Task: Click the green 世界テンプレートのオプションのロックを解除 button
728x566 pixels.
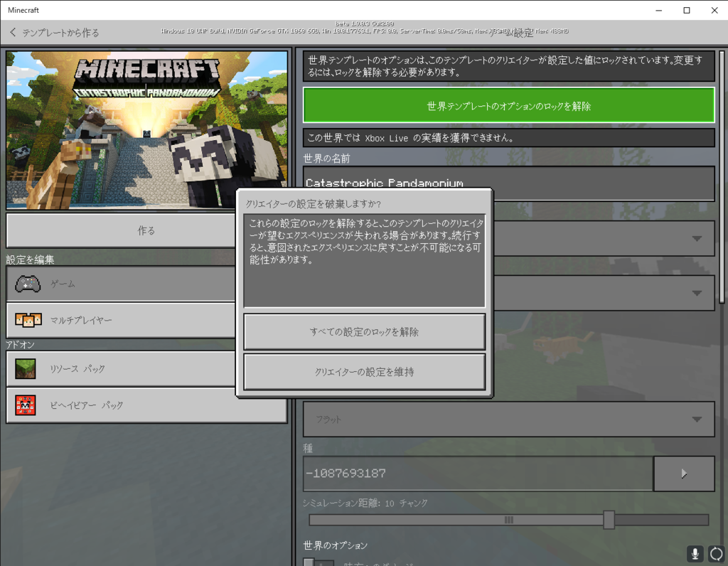Action: (x=509, y=106)
